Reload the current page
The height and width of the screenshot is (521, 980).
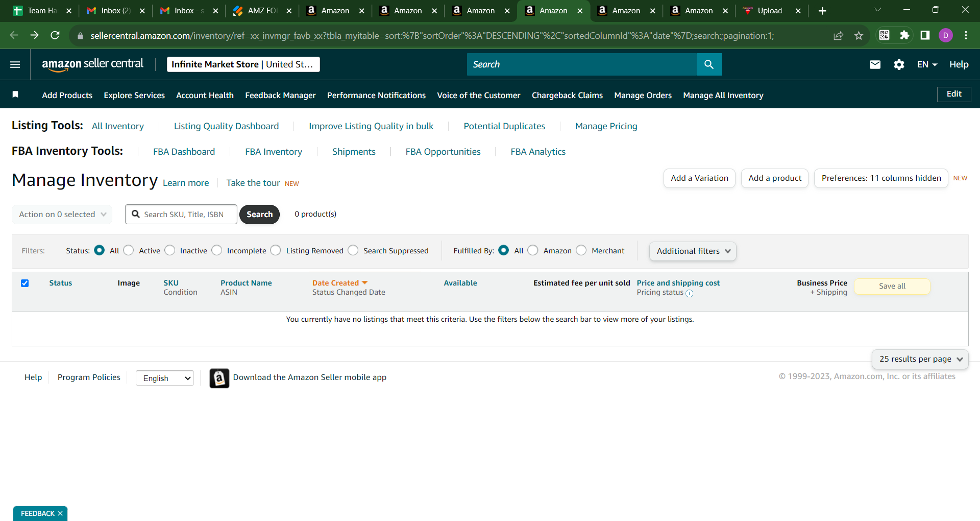pyautogui.click(x=55, y=35)
